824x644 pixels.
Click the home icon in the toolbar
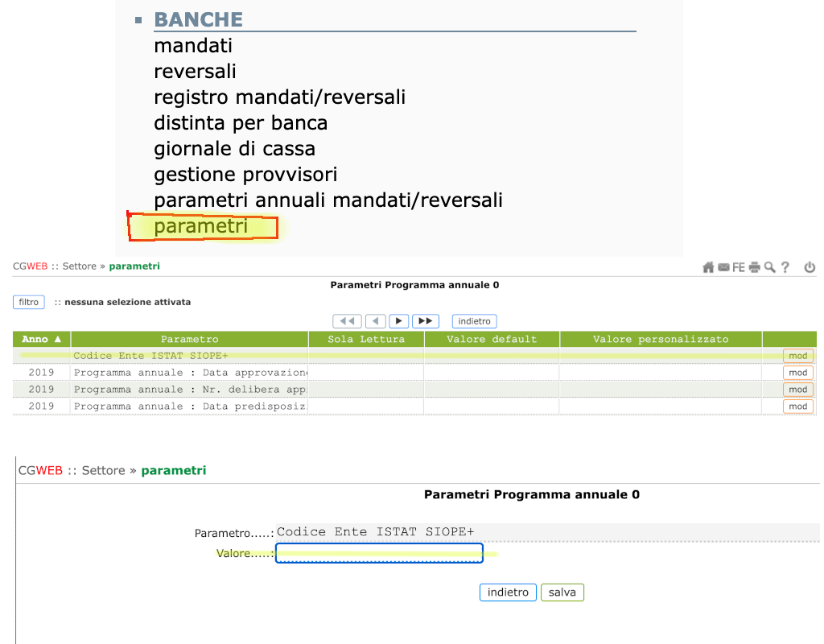[708, 267]
